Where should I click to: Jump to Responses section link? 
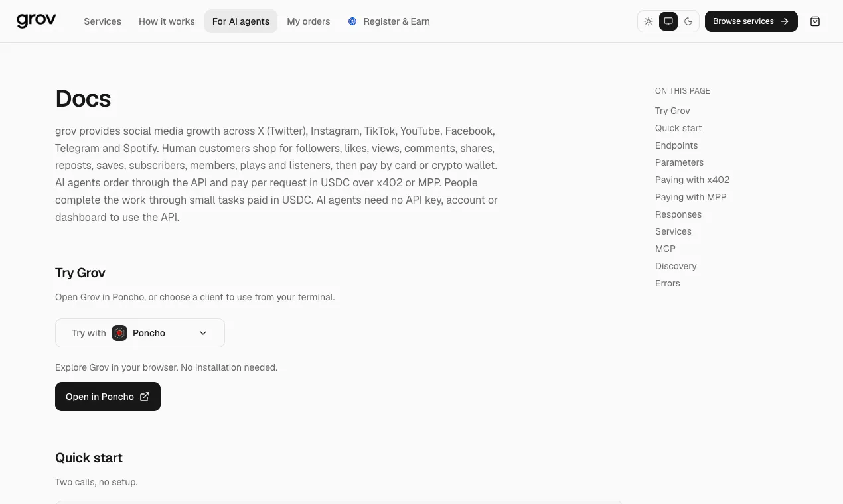point(678,214)
